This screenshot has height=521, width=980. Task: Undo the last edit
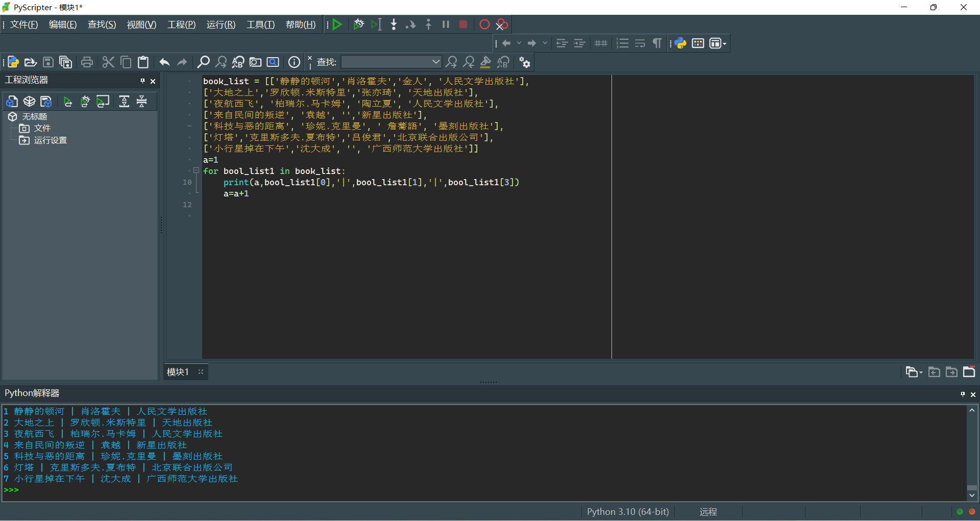coord(164,62)
